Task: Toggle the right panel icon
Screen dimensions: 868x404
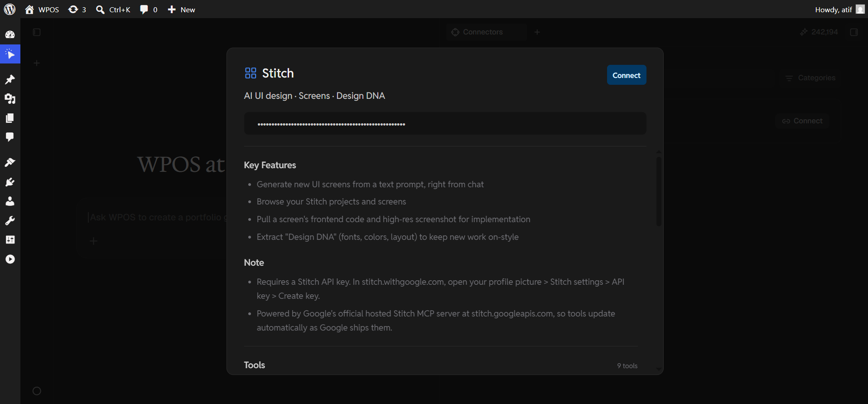Action: point(854,32)
